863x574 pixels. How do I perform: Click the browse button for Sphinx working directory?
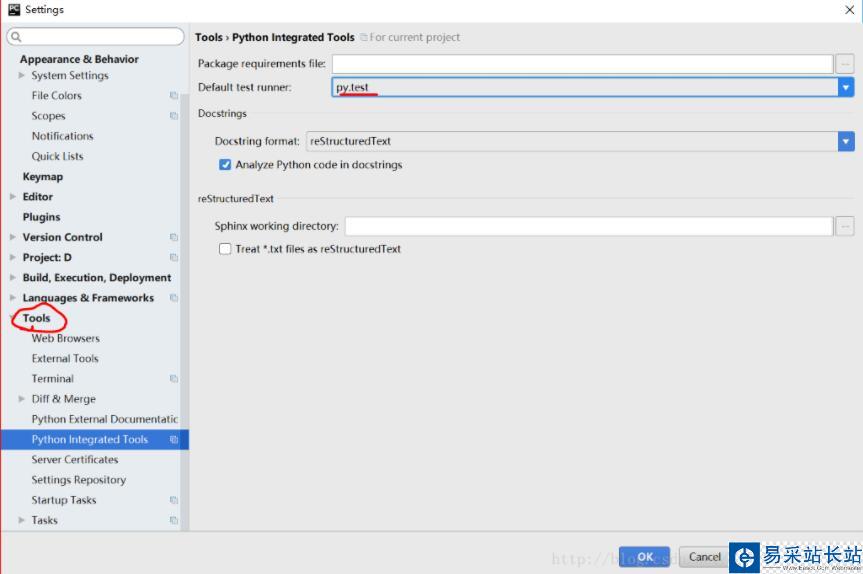coord(845,226)
